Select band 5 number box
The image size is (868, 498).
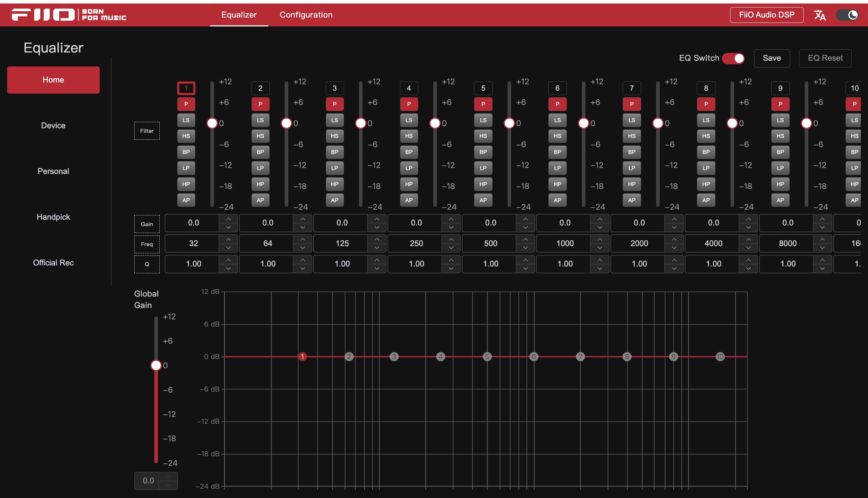483,88
